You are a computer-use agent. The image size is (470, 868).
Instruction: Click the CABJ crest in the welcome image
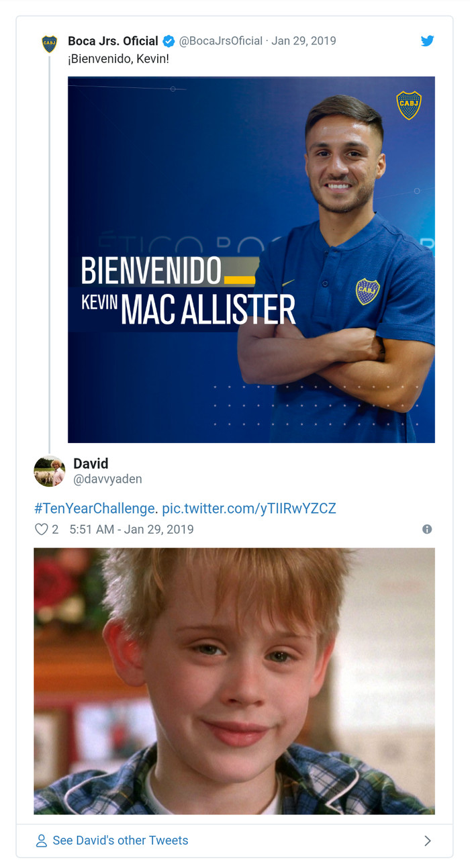click(x=409, y=105)
